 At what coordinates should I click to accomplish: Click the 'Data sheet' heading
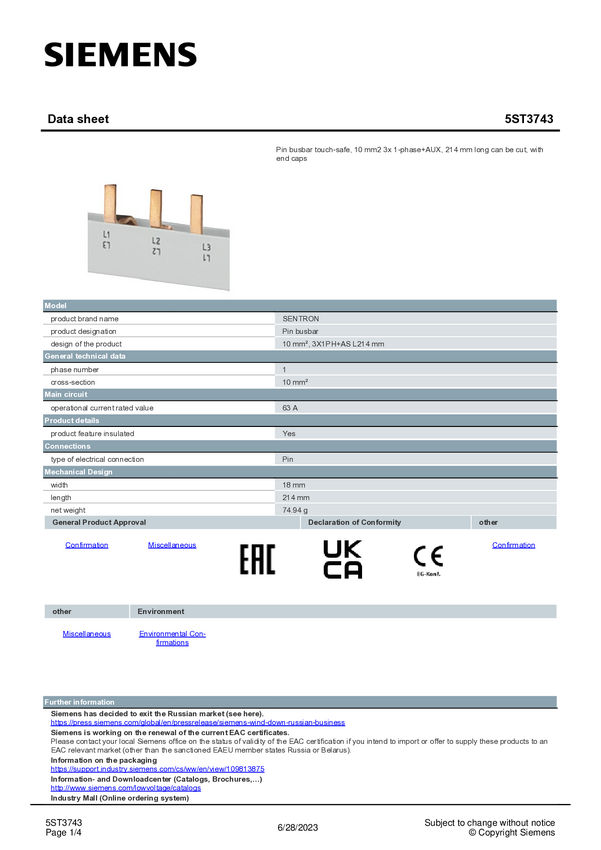pyautogui.click(x=78, y=119)
